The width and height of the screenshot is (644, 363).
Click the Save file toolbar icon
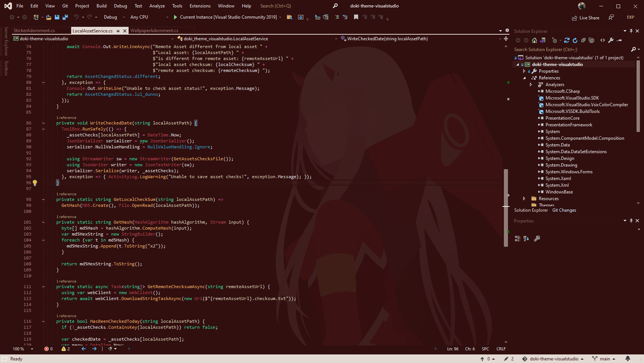[57, 17]
